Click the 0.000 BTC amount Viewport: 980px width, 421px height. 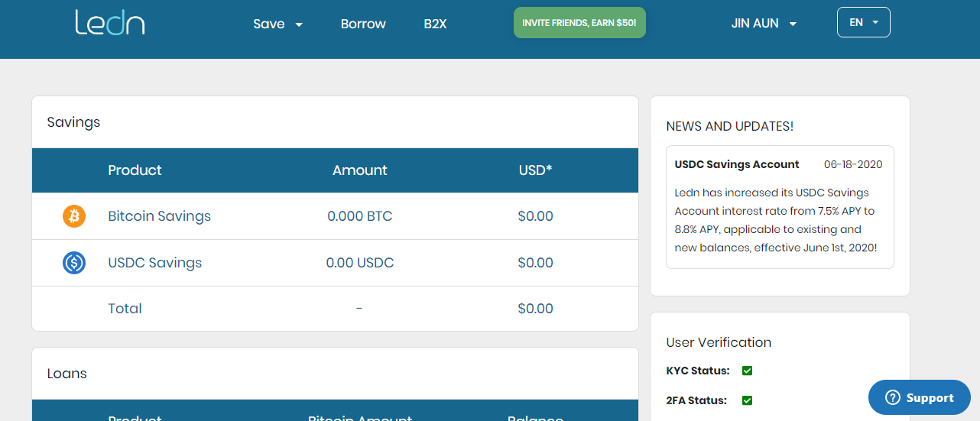[359, 216]
